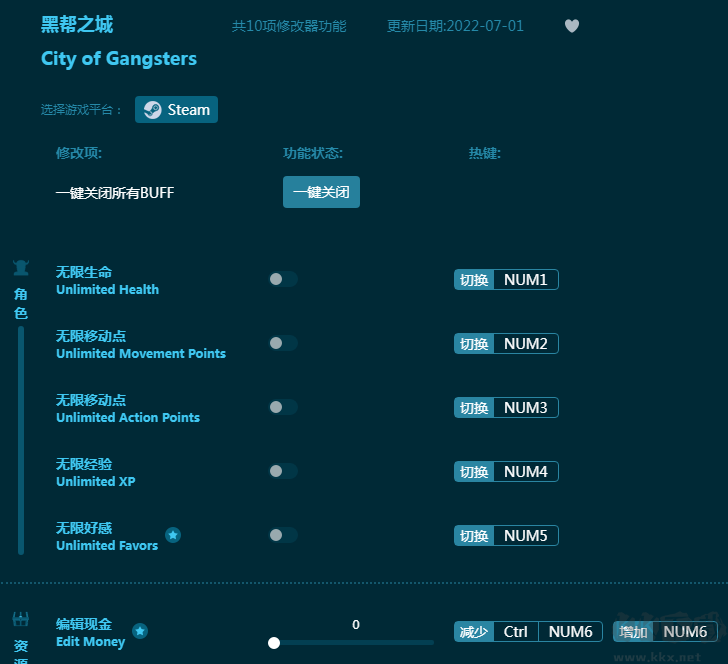Click 共10项修改器功能 text
Viewport: 728px width, 664px height.
click(289, 26)
